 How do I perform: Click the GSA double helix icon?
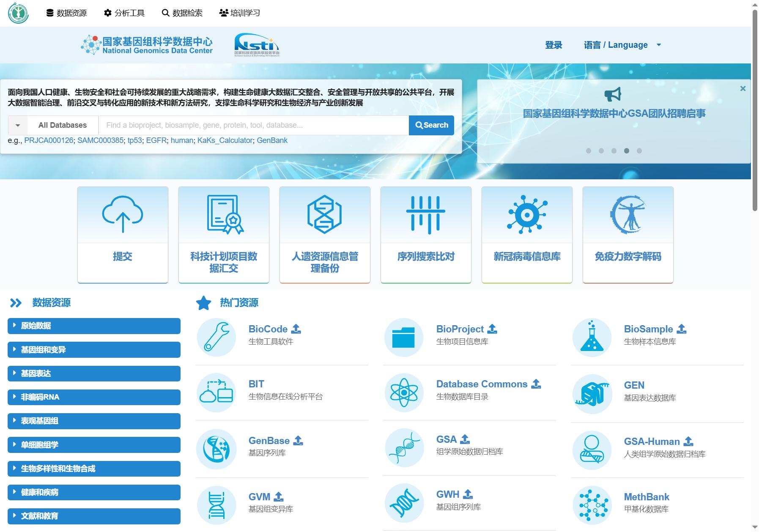click(404, 448)
